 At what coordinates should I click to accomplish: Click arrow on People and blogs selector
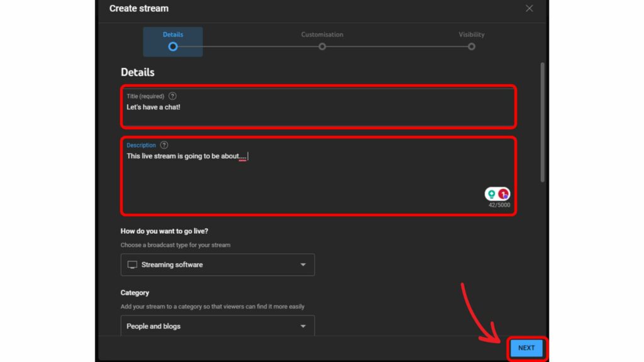pyautogui.click(x=303, y=326)
